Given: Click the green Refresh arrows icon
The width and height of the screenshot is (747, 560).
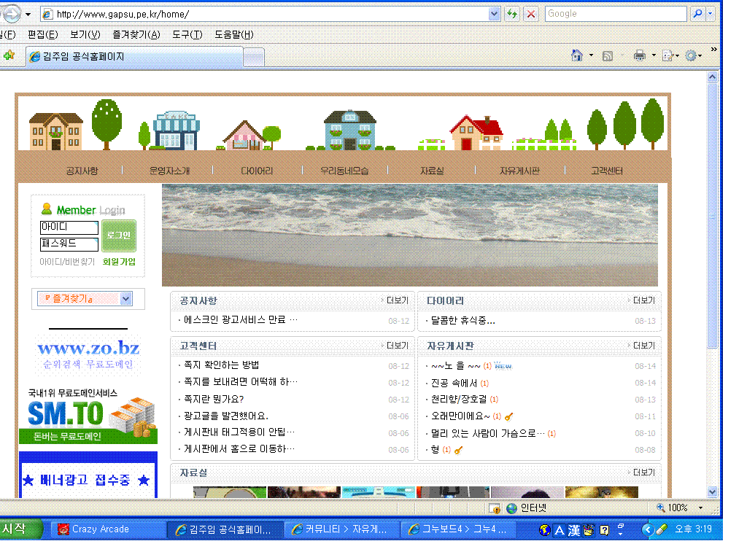Looking at the screenshot, I should coord(512,14).
